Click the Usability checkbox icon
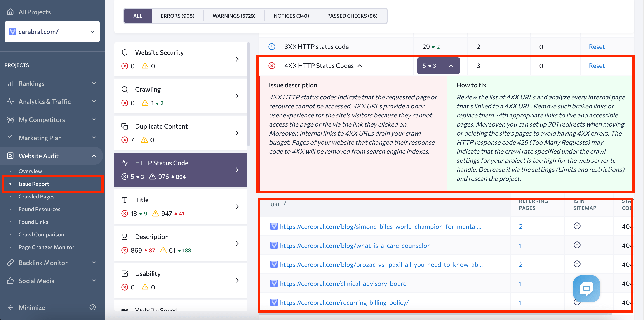 coord(125,273)
